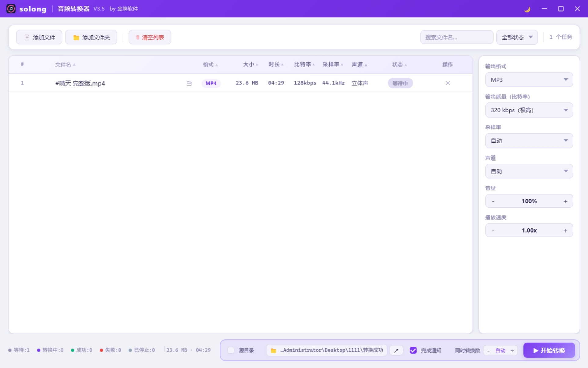Increase volume with the plus button
The width and height of the screenshot is (588, 368).
(565, 201)
